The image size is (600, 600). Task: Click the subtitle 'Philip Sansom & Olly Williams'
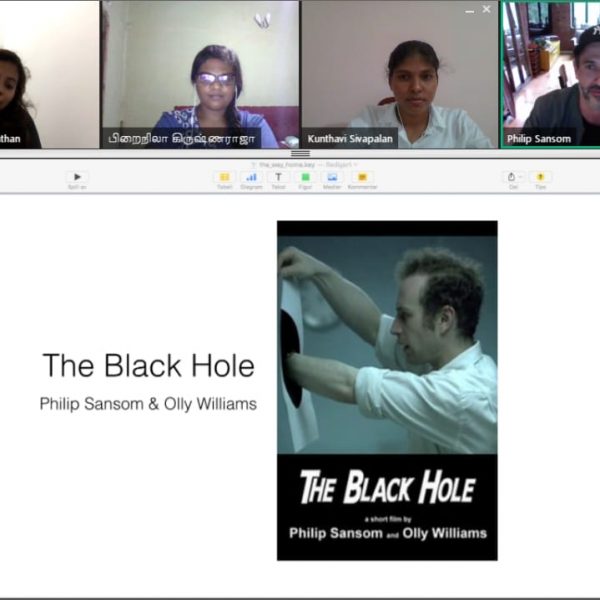click(148, 404)
